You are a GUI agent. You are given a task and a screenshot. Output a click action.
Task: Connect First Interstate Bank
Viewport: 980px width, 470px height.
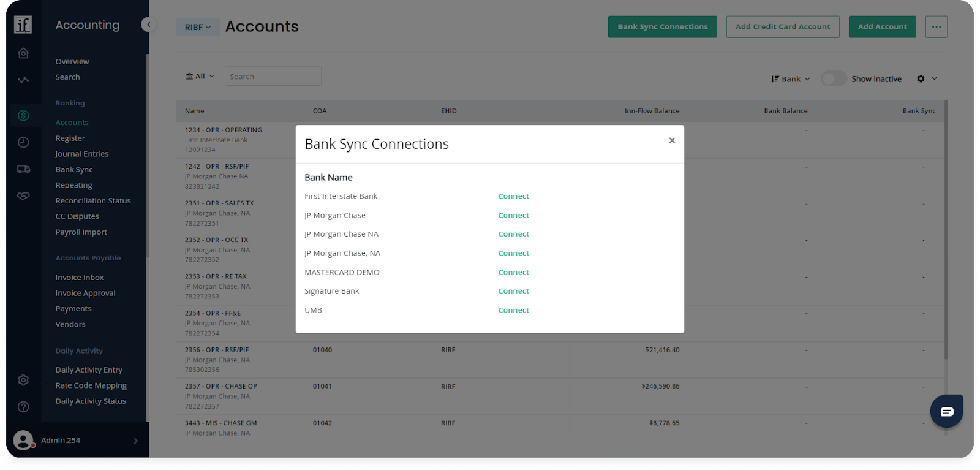click(x=513, y=196)
